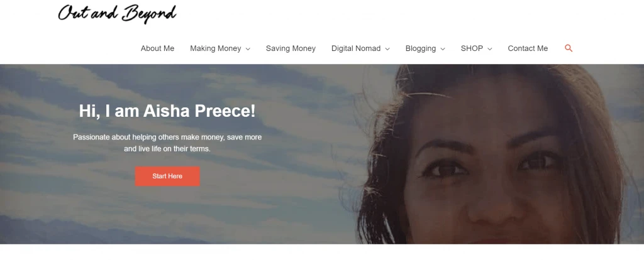Expand the Blogging dropdown arrow

click(442, 49)
